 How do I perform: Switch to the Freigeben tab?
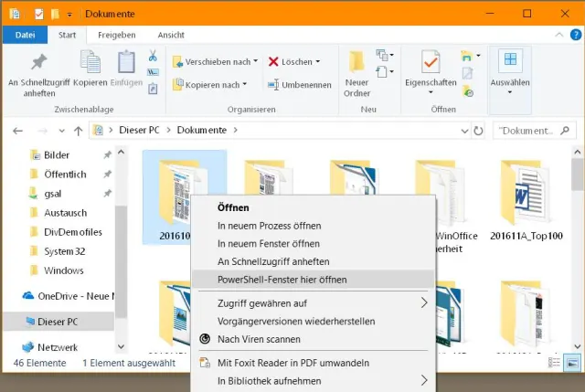coord(117,35)
